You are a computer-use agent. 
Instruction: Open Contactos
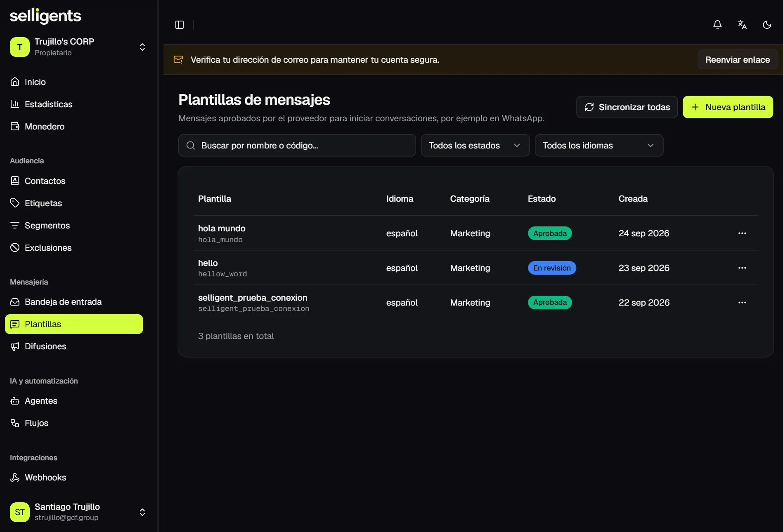(74, 181)
